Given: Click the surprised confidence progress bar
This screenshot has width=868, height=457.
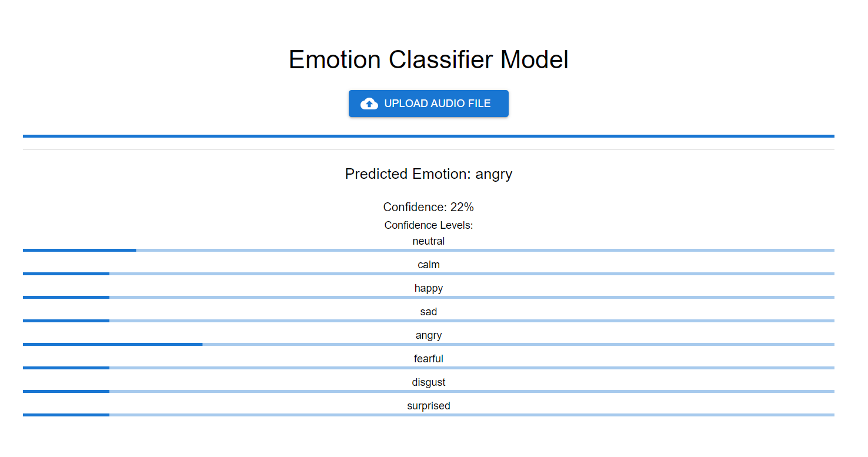Looking at the screenshot, I should [x=429, y=415].
